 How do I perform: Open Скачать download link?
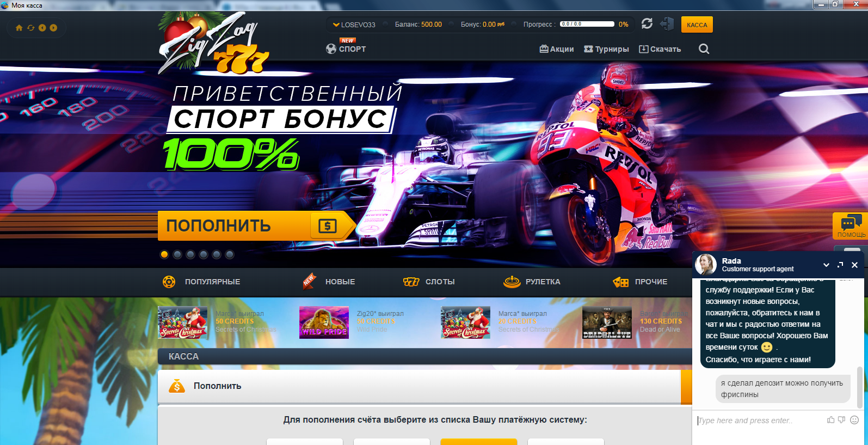660,49
